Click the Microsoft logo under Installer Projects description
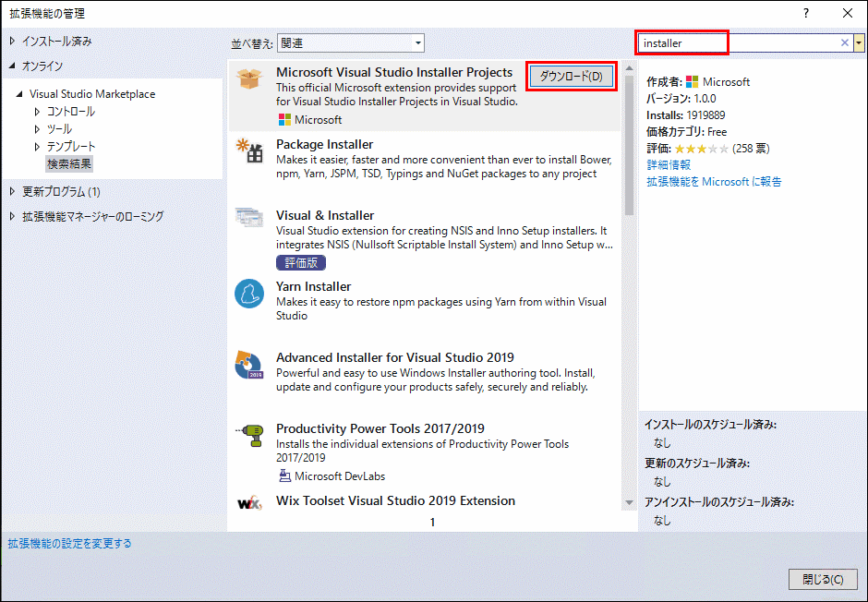 click(x=284, y=119)
